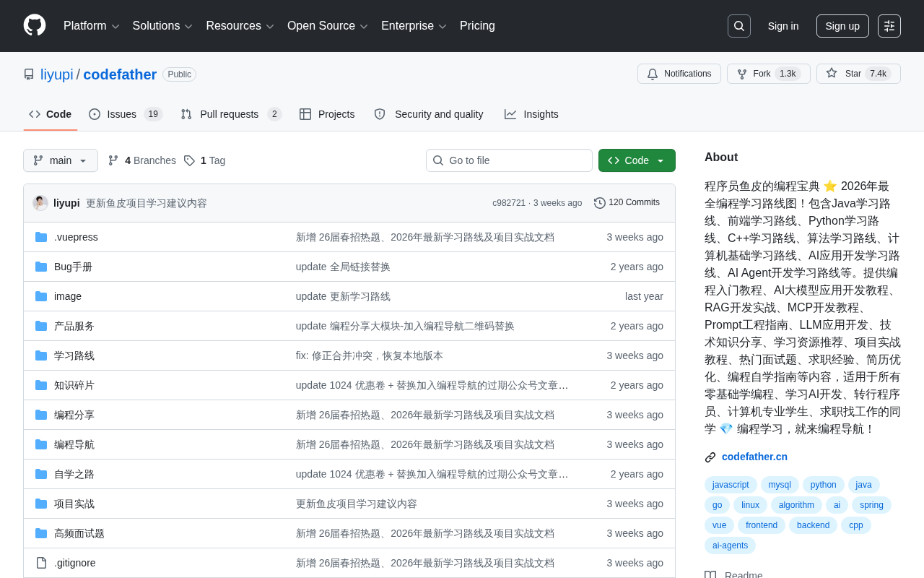924x578 pixels.
Task: Expand the Solutions menu
Action: click(162, 26)
